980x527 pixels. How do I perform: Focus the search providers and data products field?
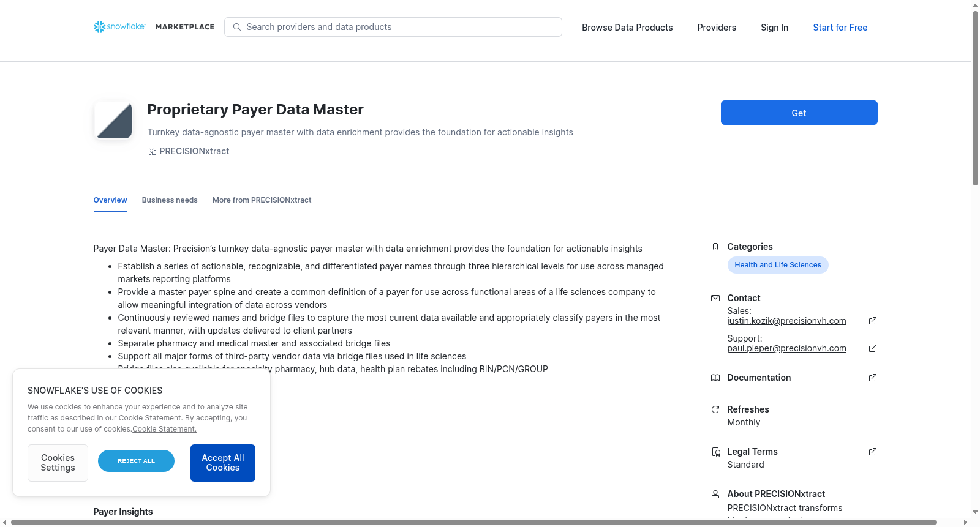(x=393, y=27)
